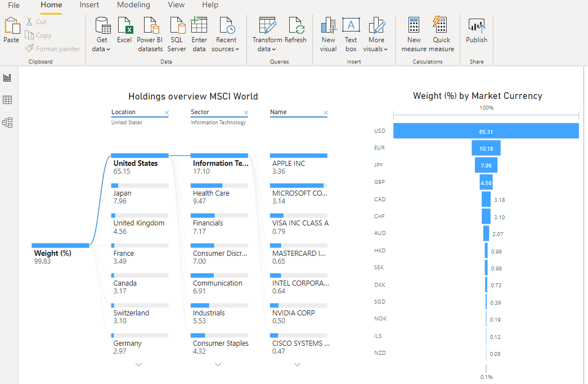Remove the Location level filter
This screenshot has width=588, height=384.
(x=167, y=113)
